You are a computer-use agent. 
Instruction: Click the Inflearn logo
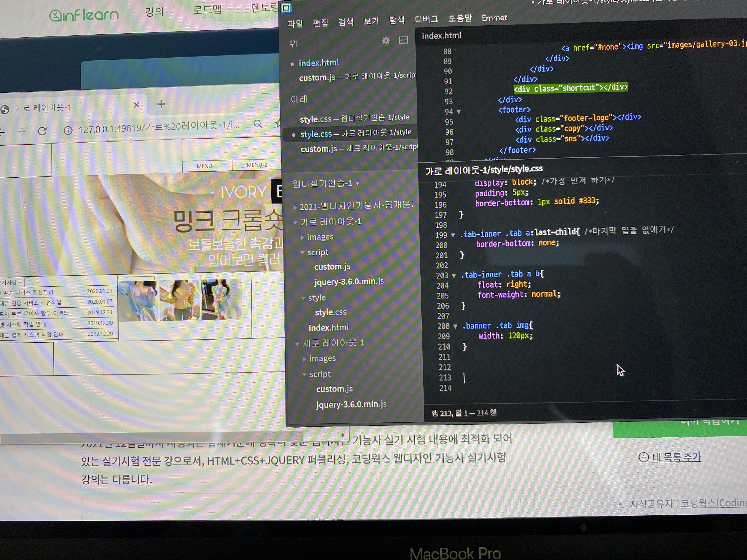click(84, 16)
